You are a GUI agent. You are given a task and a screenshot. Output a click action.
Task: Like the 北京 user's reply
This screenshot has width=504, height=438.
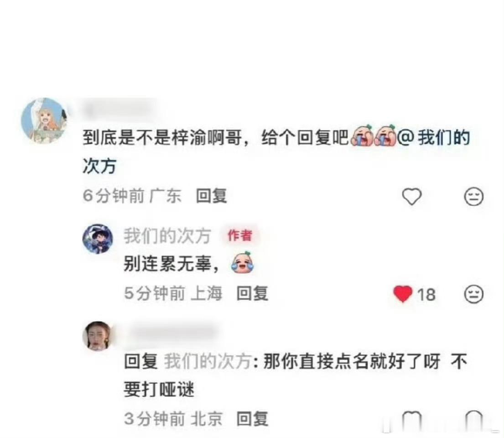[x=412, y=420]
